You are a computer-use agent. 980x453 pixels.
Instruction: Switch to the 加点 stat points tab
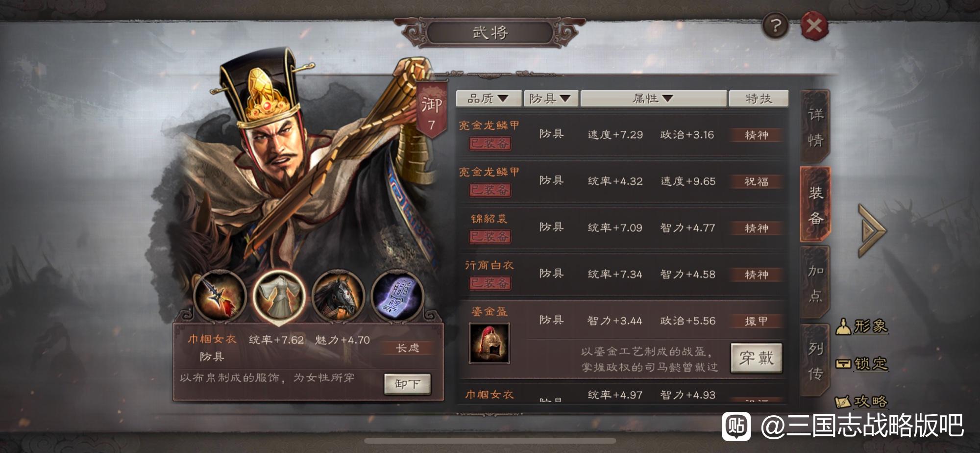815,282
